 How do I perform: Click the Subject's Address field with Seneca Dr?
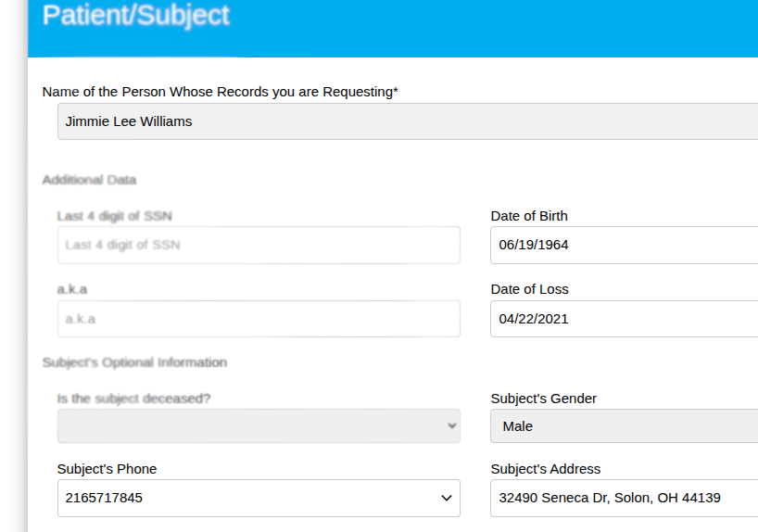coord(624,499)
